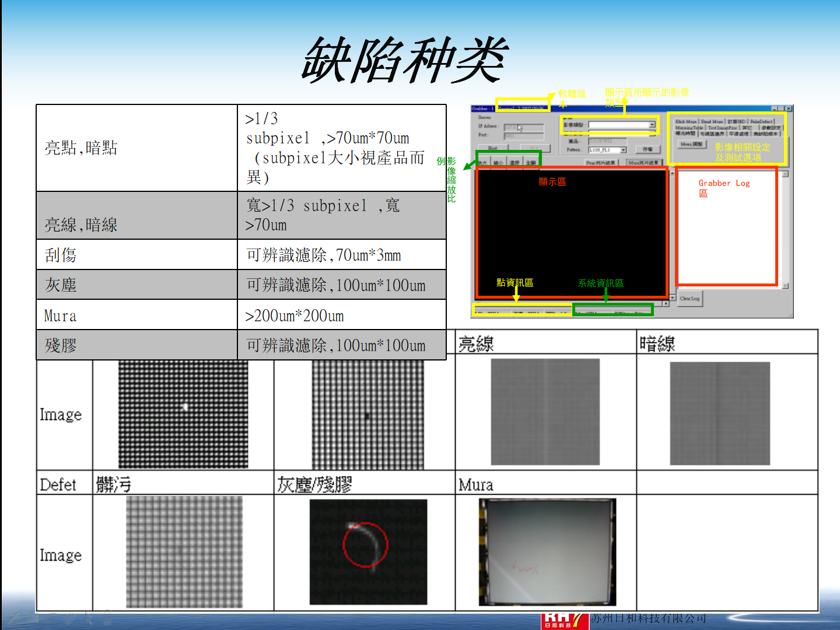This screenshot has height=630, width=840.
Task: Click the 暗線 header label
Action: point(657,344)
